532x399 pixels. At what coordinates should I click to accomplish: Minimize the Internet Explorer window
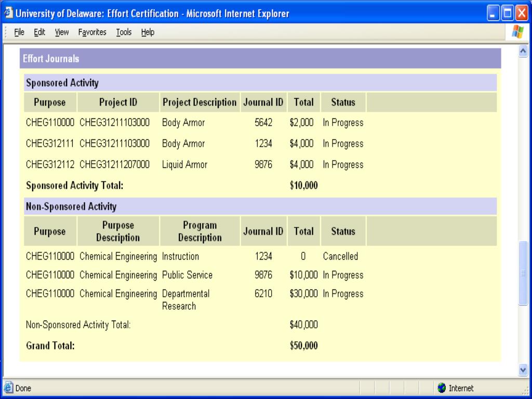[493, 13]
